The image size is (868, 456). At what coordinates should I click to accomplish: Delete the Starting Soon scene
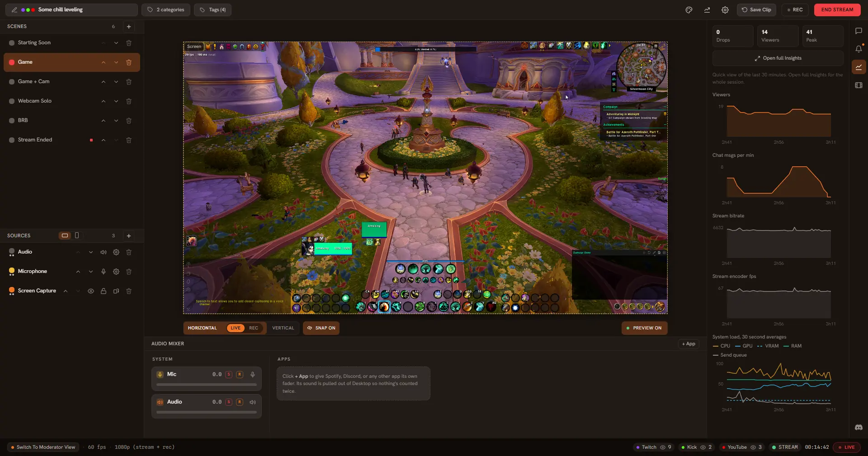tap(129, 43)
